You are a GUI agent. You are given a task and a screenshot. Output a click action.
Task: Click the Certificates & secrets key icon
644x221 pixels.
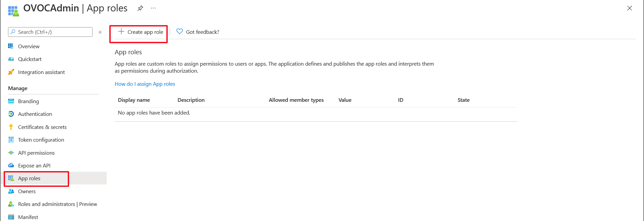tap(11, 127)
